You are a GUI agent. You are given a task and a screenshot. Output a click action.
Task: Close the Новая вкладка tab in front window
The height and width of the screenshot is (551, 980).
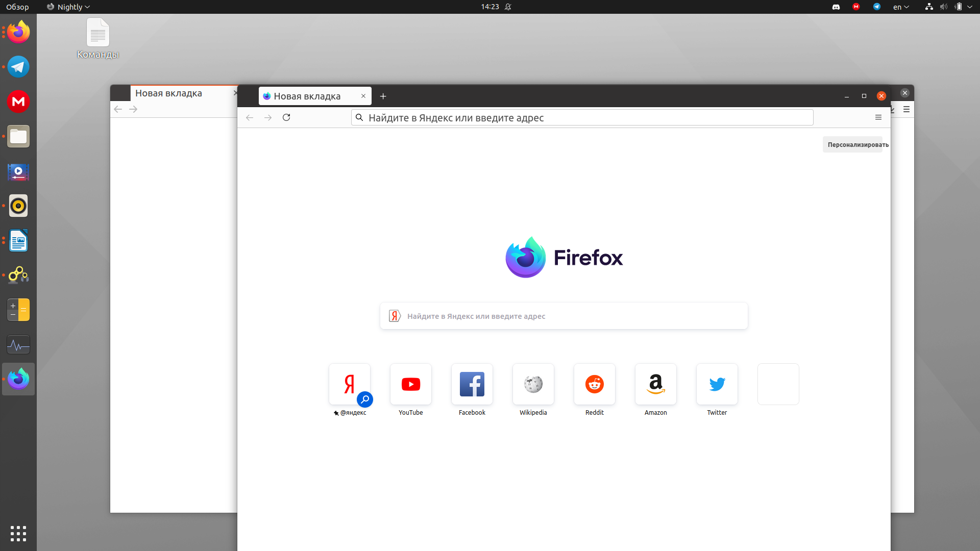click(x=363, y=96)
